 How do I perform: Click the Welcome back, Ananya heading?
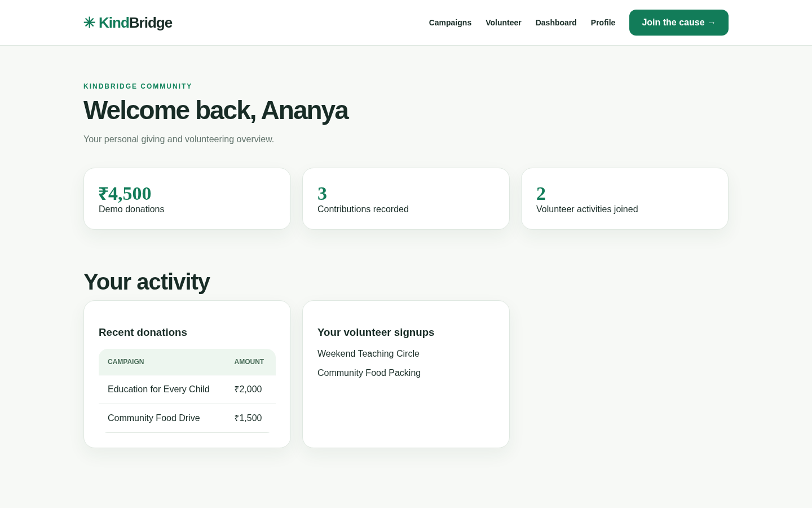point(216,110)
